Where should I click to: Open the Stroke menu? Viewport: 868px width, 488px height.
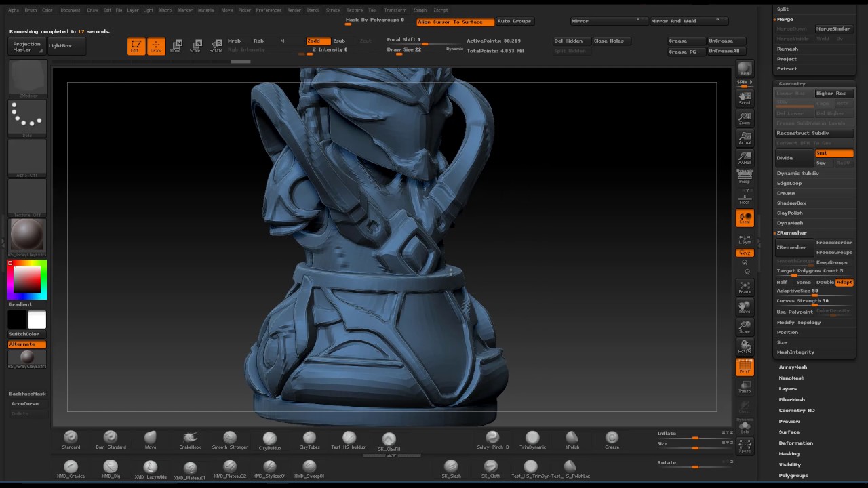click(x=333, y=10)
